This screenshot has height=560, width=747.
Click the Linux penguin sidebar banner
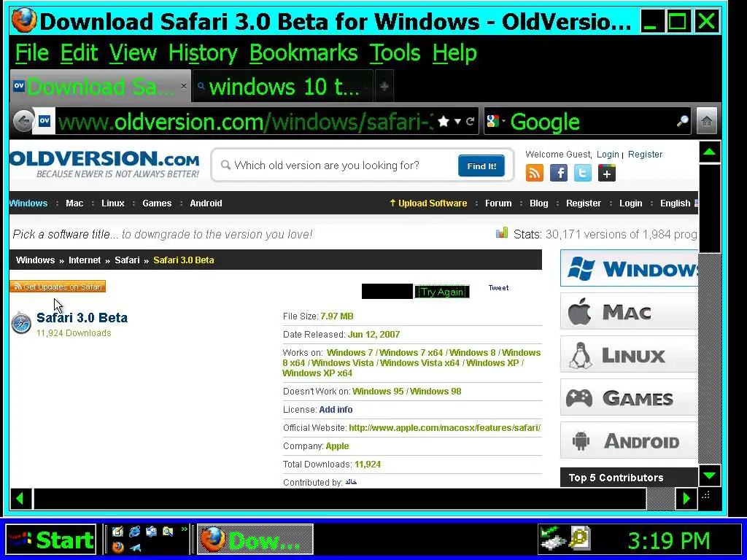click(x=630, y=354)
